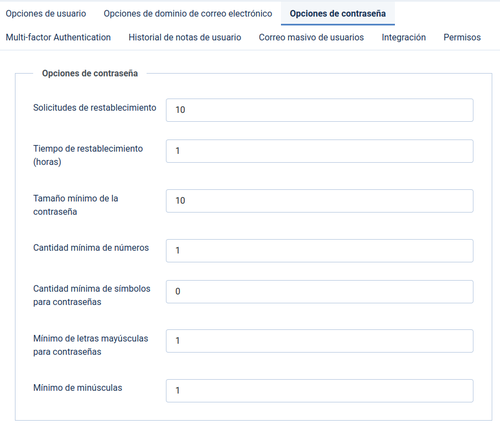This screenshot has height=424, width=500.
Task: Switch to Opciones de dominio de correo electrónico tab
Action: click(188, 14)
